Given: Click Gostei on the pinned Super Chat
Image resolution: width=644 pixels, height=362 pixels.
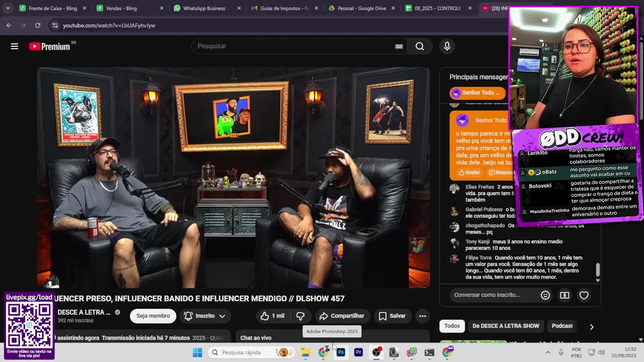Looking at the screenshot, I should pos(468,172).
